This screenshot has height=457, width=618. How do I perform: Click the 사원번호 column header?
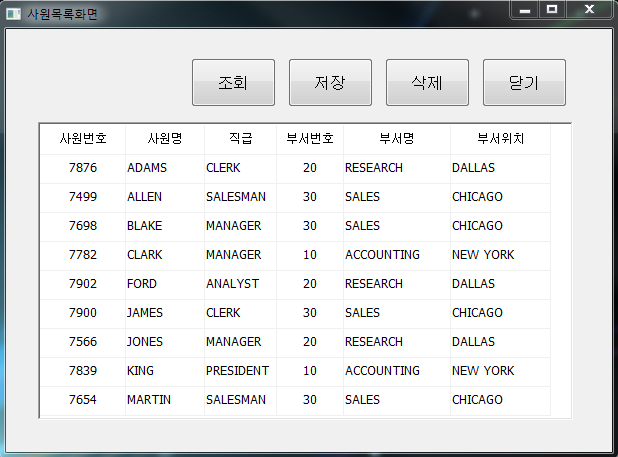[x=83, y=139]
